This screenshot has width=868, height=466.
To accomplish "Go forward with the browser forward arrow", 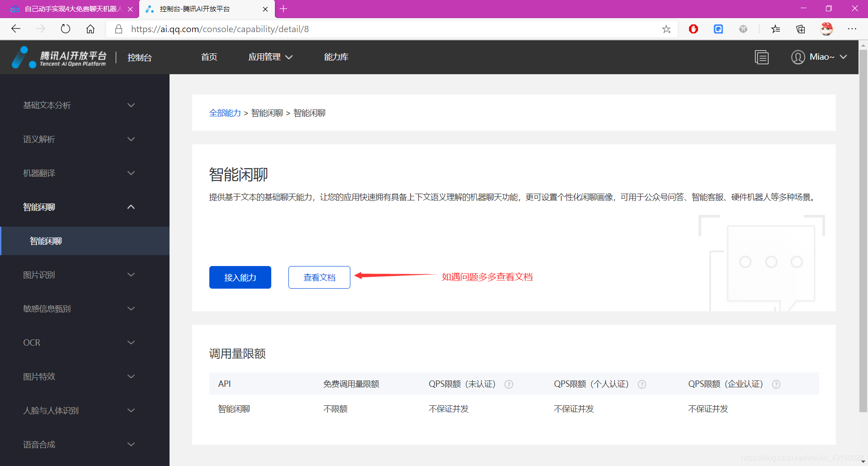I will click(41, 29).
